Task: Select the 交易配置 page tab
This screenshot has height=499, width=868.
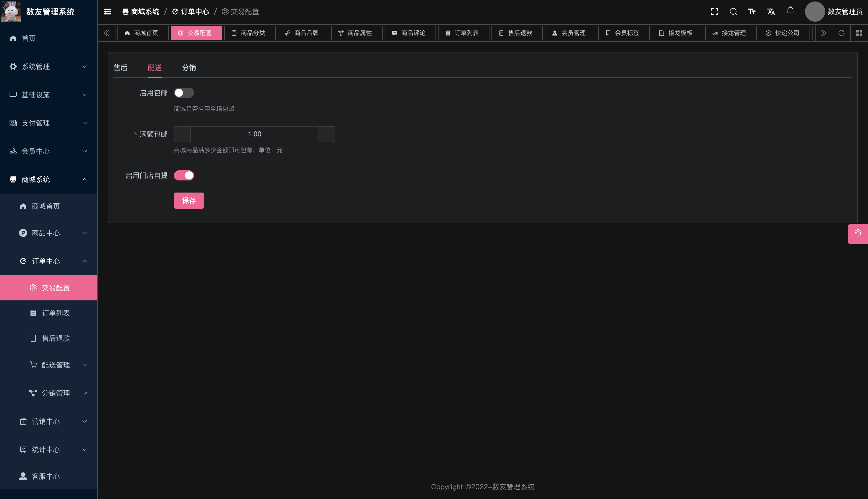Action: (196, 33)
